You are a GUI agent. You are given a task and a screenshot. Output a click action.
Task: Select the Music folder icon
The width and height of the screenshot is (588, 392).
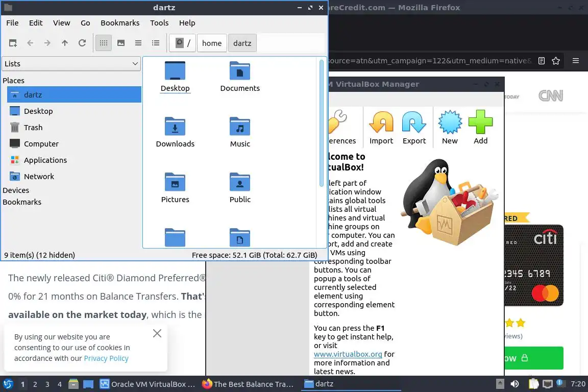240,132
